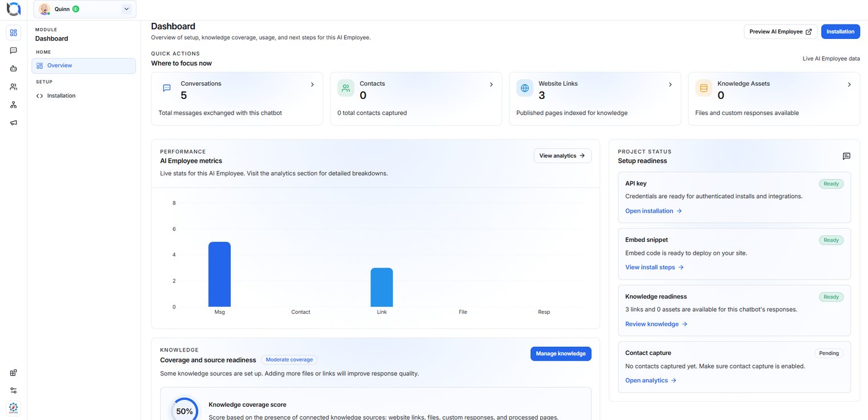Click the Link bar in the chart
This screenshot has width=868, height=420.
[x=381, y=287]
